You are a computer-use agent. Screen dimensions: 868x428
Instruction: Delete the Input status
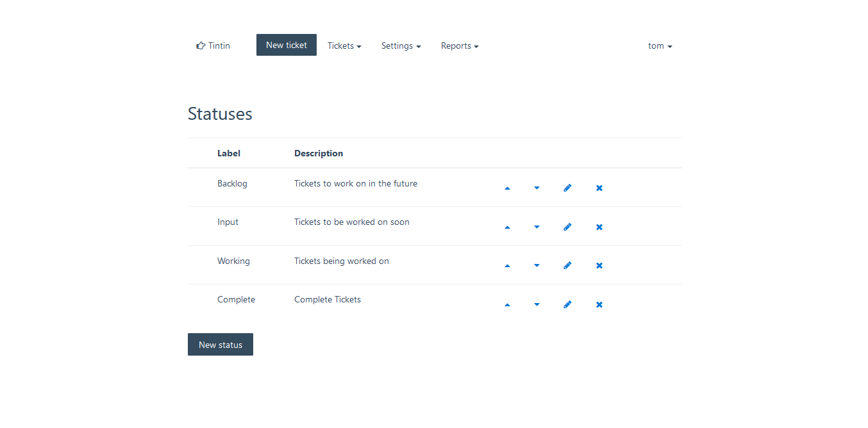coord(599,227)
